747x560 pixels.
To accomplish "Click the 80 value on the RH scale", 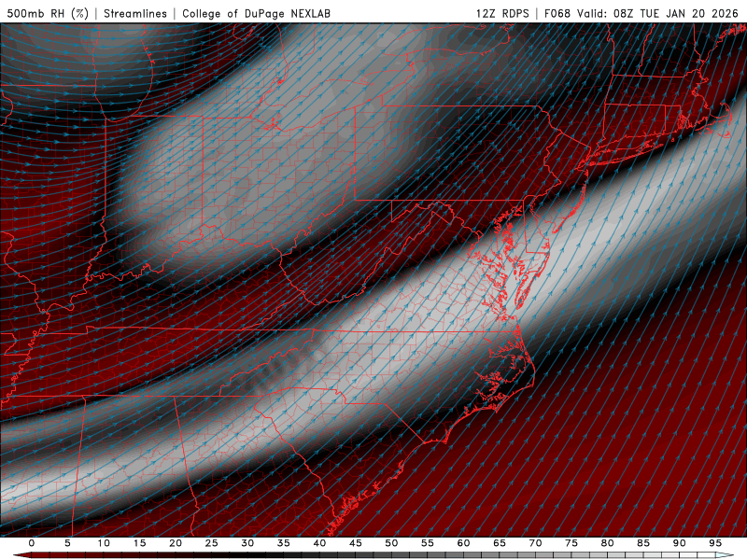I will click(x=607, y=543).
